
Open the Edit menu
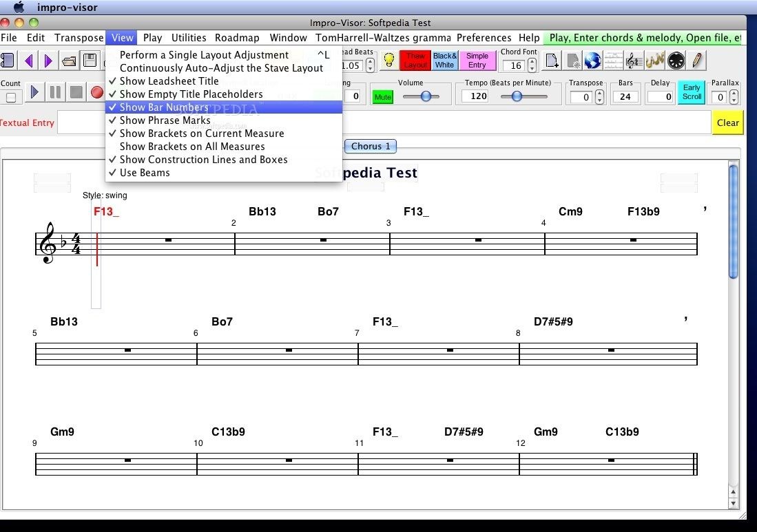(x=36, y=38)
